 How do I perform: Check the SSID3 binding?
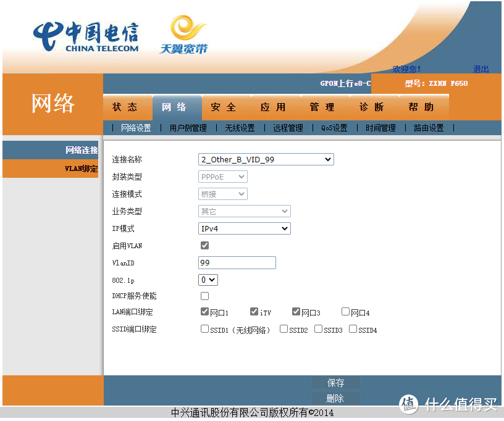click(318, 328)
